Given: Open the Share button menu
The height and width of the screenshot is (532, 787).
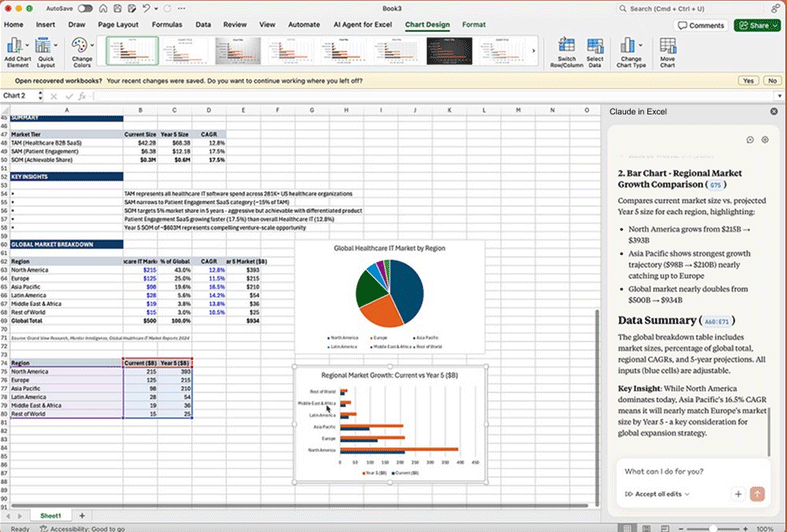Looking at the screenshot, I should coord(757,25).
